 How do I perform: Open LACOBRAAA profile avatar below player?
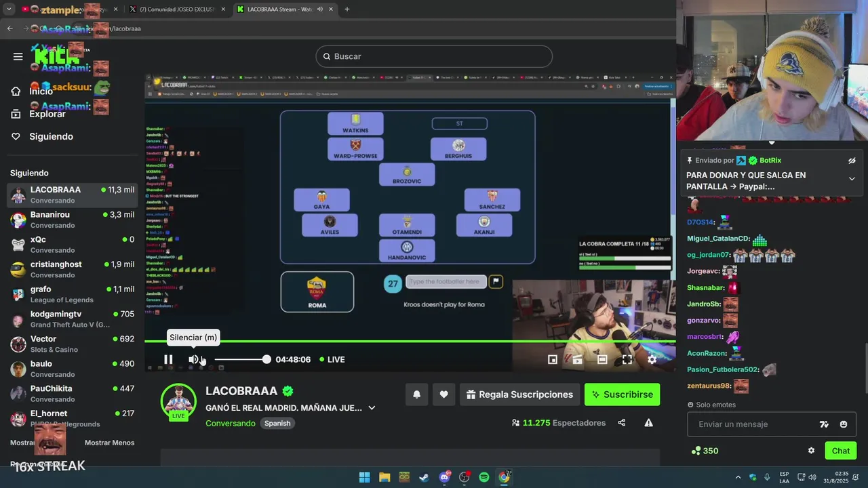coord(178,400)
